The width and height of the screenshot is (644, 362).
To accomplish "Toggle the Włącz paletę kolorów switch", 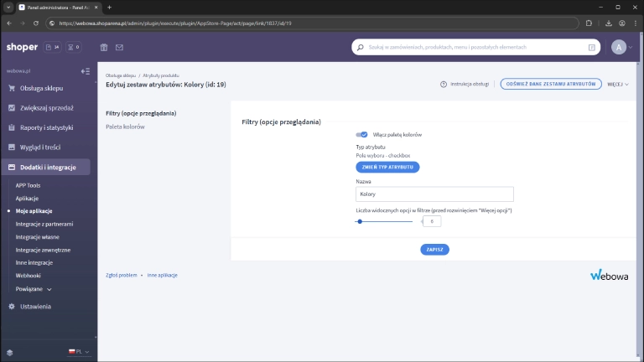I will (361, 134).
